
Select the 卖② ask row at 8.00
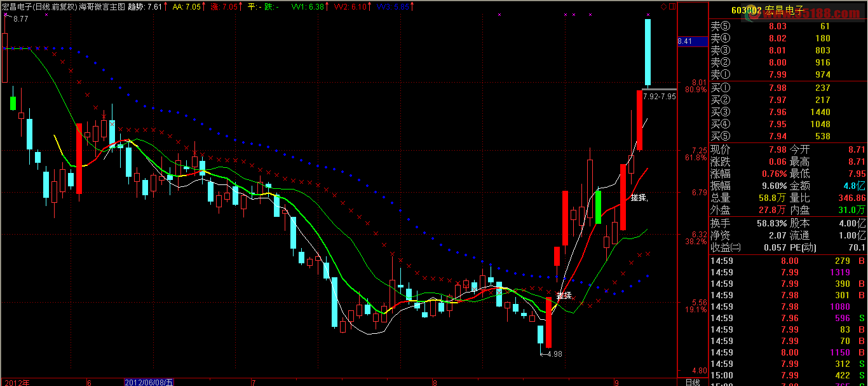coord(787,62)
